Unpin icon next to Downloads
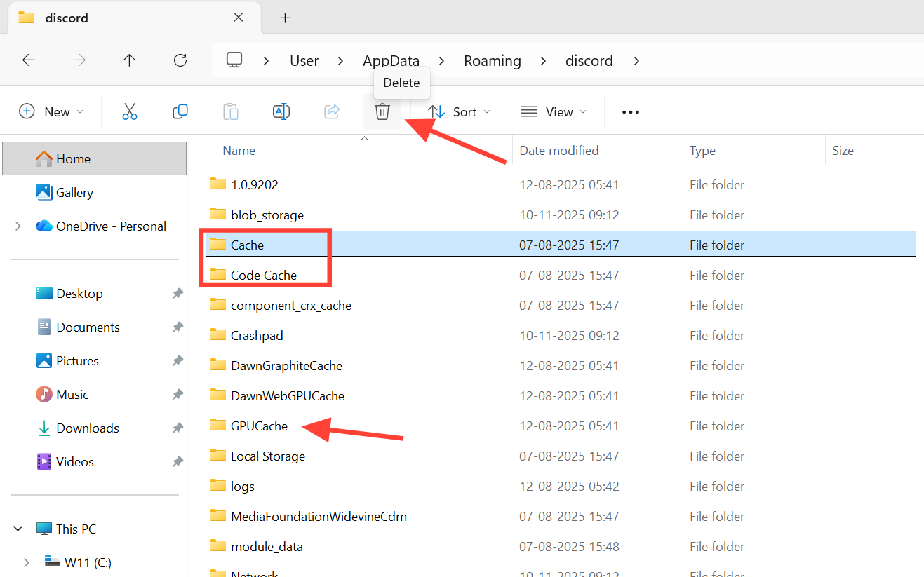 (178, 428)
